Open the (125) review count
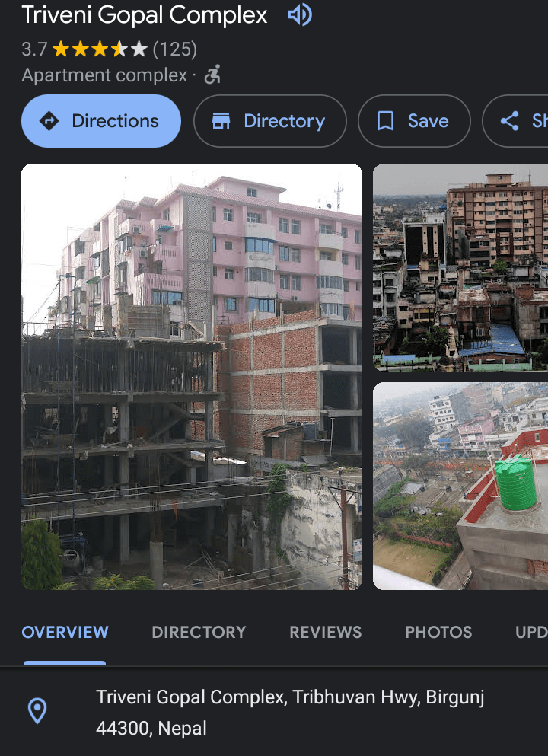Image resolution: width=548 pixels, height=756 pixels. point(175,50)
